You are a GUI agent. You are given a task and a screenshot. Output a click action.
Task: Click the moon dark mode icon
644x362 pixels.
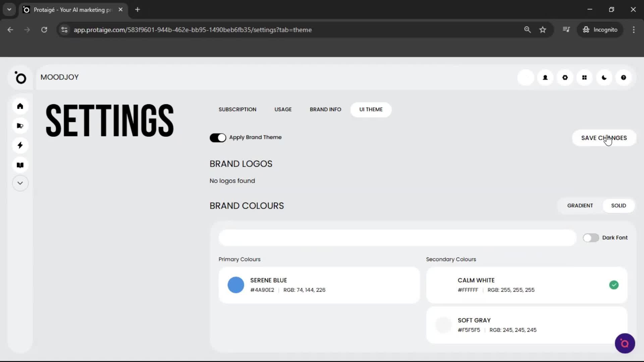tap(604, 77)
